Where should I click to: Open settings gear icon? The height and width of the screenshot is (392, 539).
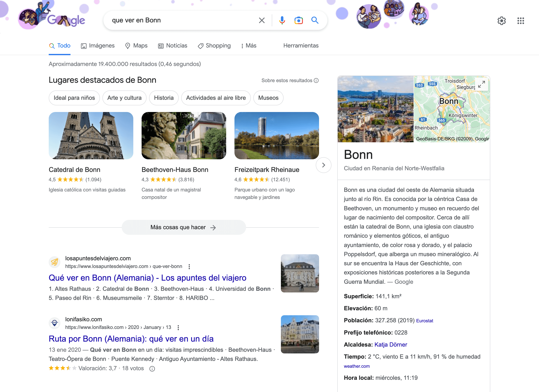coord(501,21)
